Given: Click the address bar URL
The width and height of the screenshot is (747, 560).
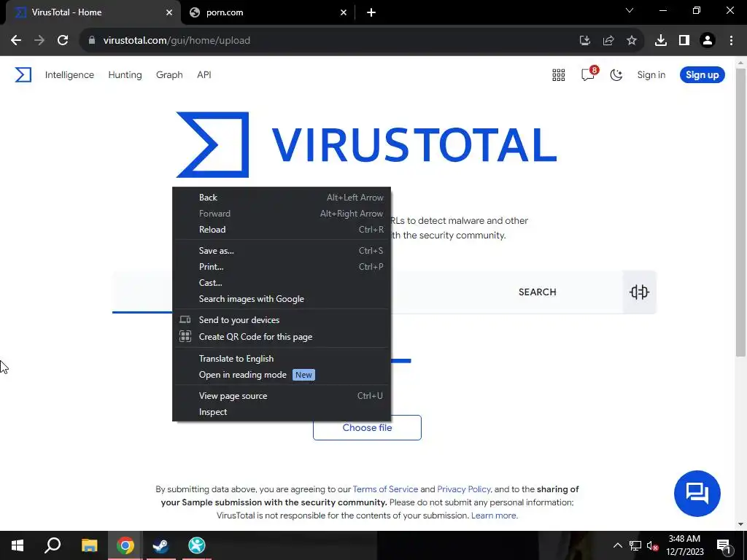Looking at the screenshot, I should (177, 41).
